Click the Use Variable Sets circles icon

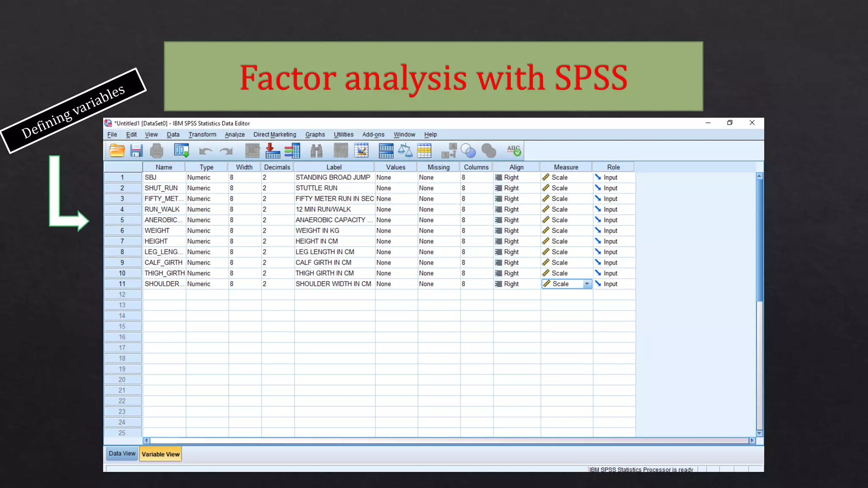tap(468, 151)
